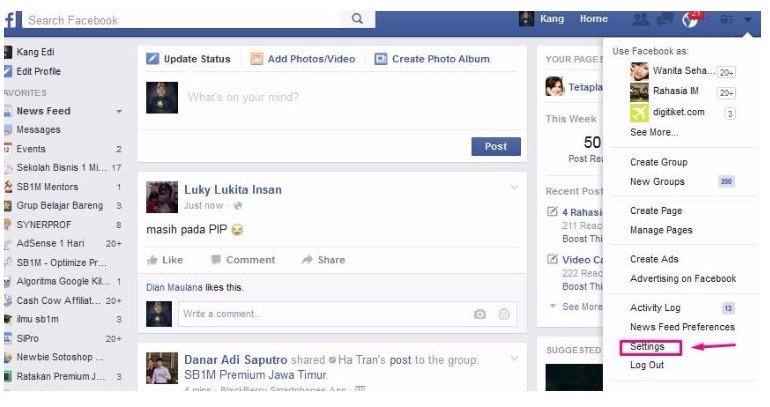Open Cash Cow Affiliat... group in sidebar
The image size is (770, 407).
tap(58, 300)
